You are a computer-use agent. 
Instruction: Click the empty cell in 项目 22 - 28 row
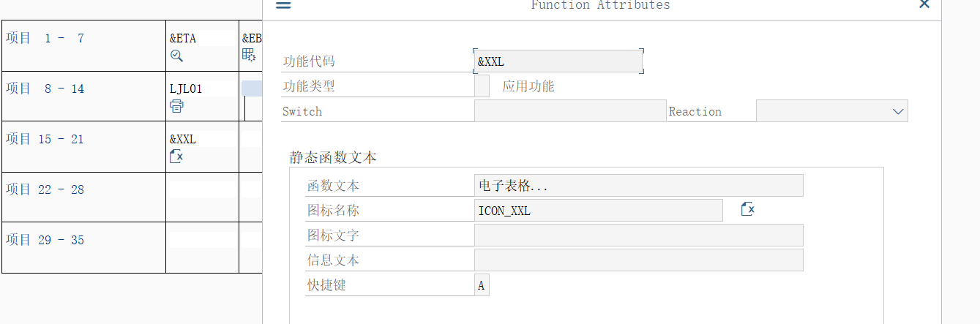(202, 189)
